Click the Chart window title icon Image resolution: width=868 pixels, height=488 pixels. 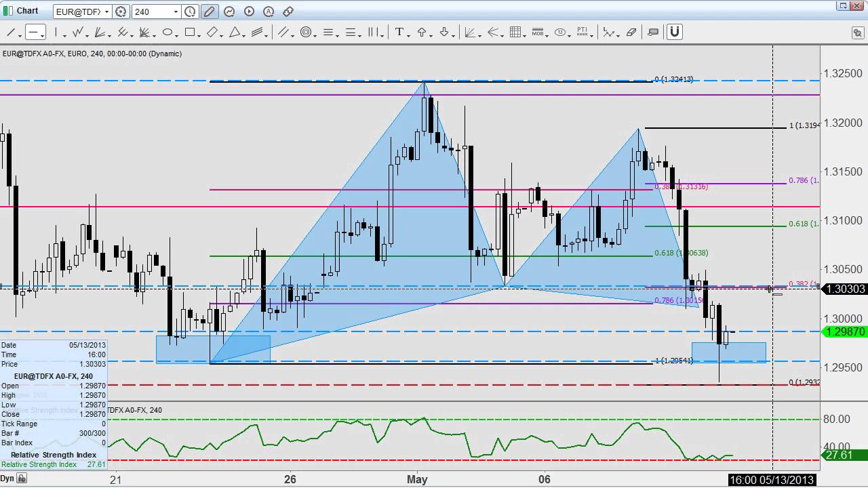(7, 10)
